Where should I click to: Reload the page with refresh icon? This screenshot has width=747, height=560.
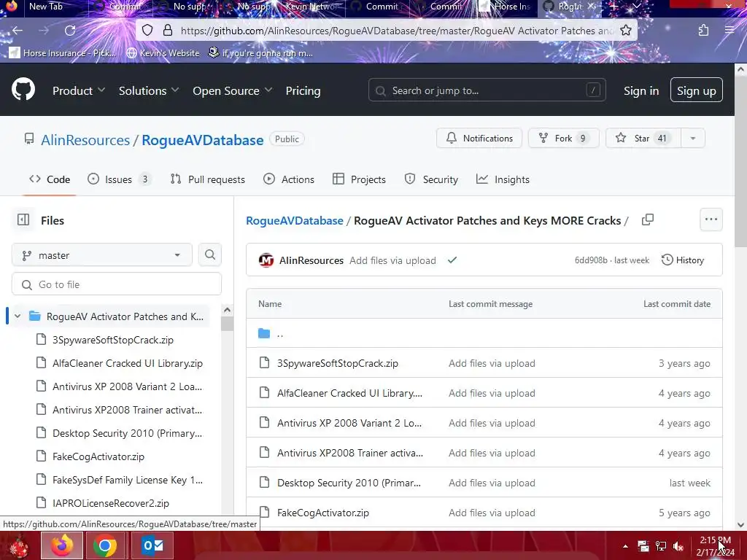click(x=70, y=31)
